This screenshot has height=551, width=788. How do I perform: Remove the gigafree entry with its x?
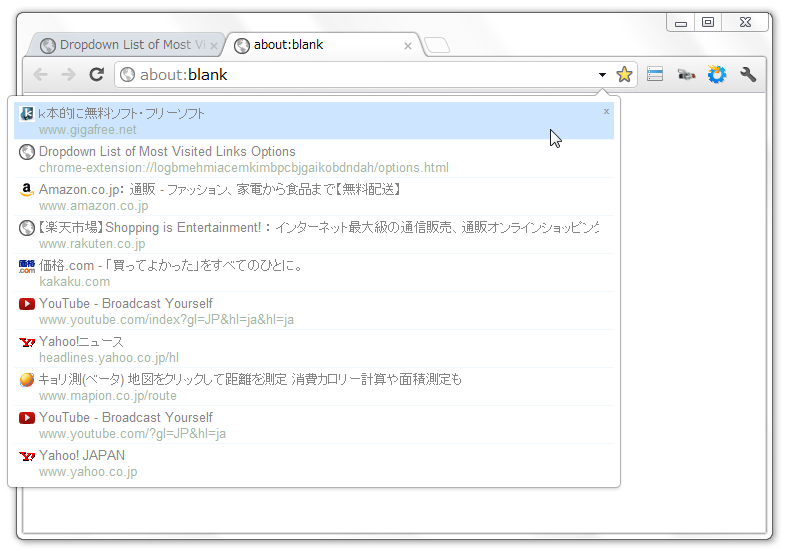tap(606, 111)
